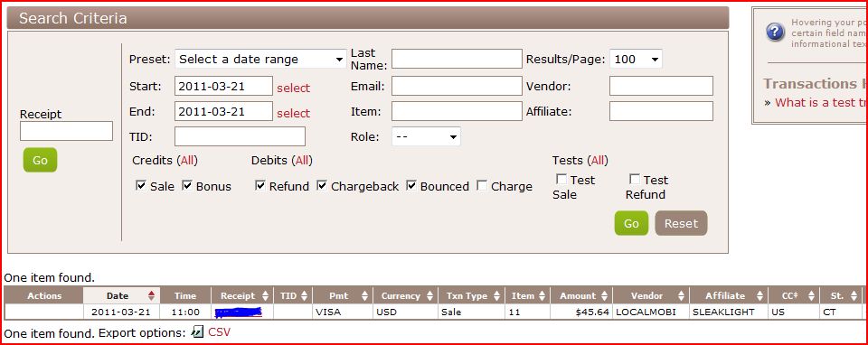Click select link next to End date
Image resolution: width=868 pixels, height=345 pixels.
tap(293, 113)
